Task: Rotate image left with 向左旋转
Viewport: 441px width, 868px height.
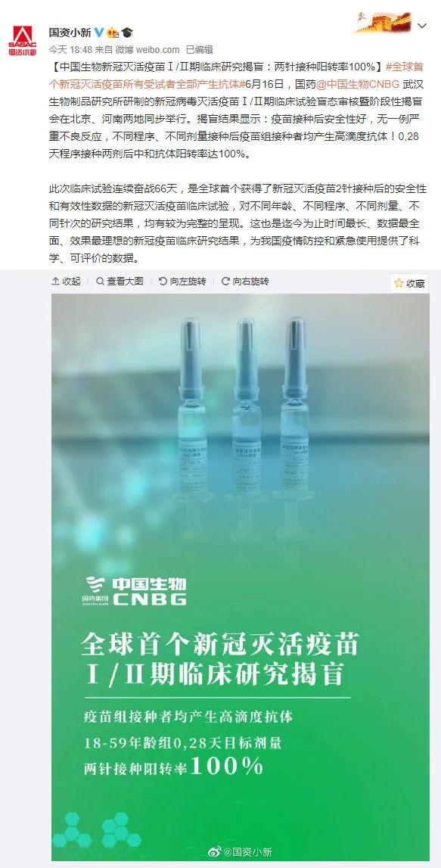Action: click(182, 282)
